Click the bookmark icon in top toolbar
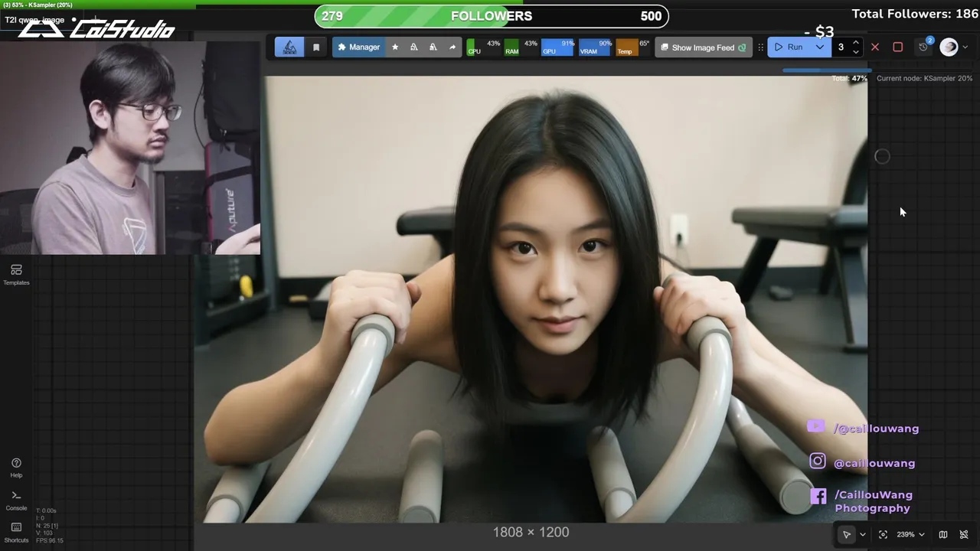The image size is (980, 551). [316, 47]
